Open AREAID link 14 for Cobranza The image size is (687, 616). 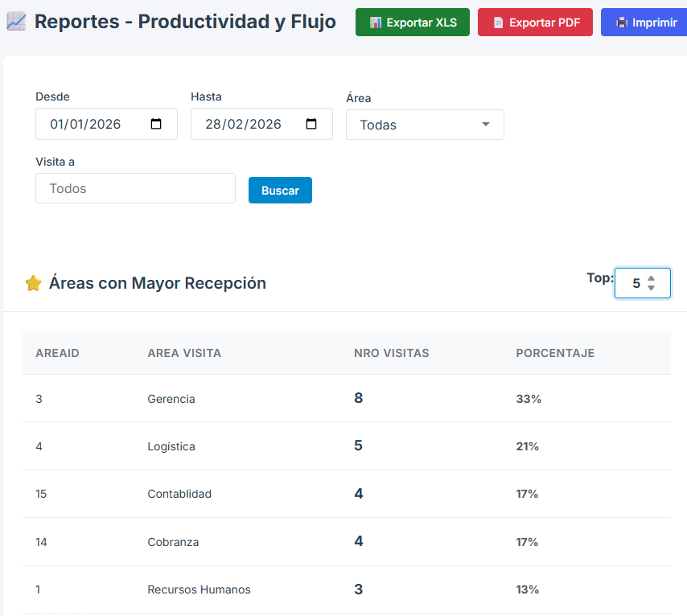[41, 542]
